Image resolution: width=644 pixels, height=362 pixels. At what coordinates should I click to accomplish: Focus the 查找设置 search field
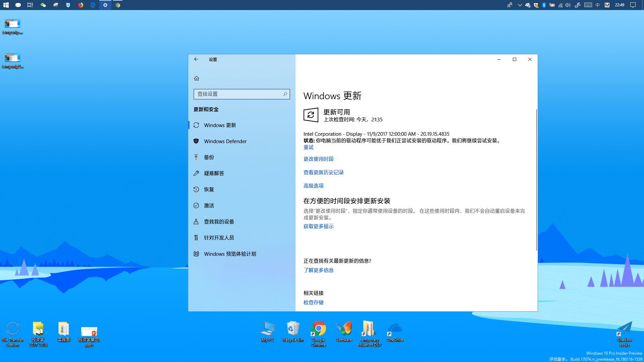(241, 94)
